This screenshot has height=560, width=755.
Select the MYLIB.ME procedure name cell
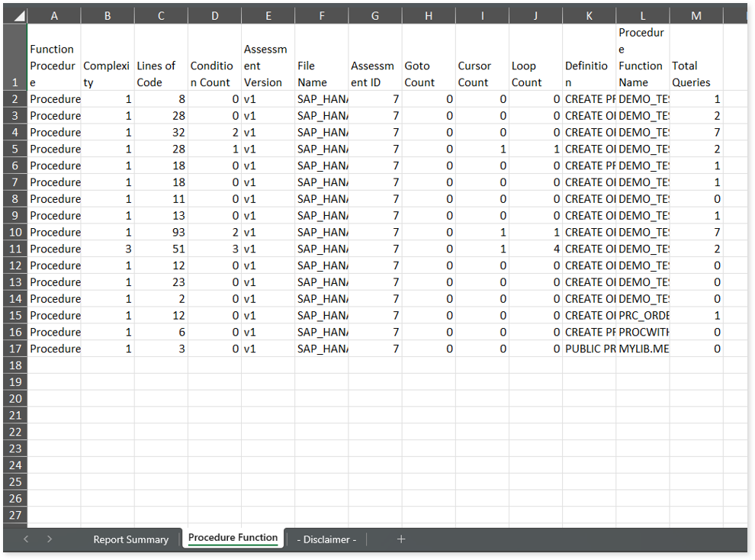click(x=642, y=349)
